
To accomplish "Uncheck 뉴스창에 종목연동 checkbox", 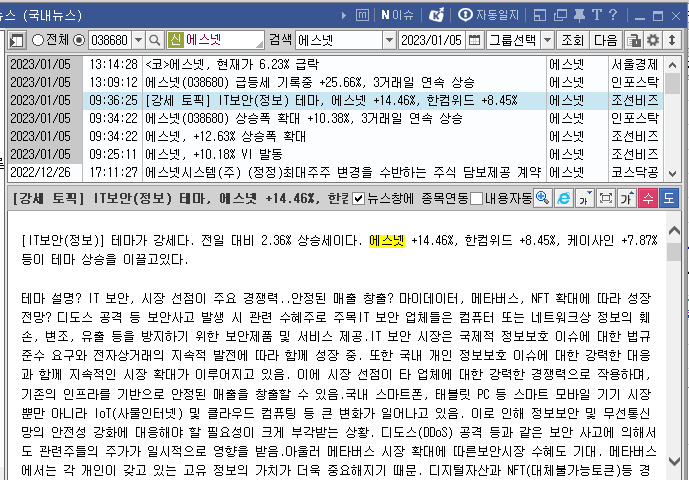I will point(359,199).
